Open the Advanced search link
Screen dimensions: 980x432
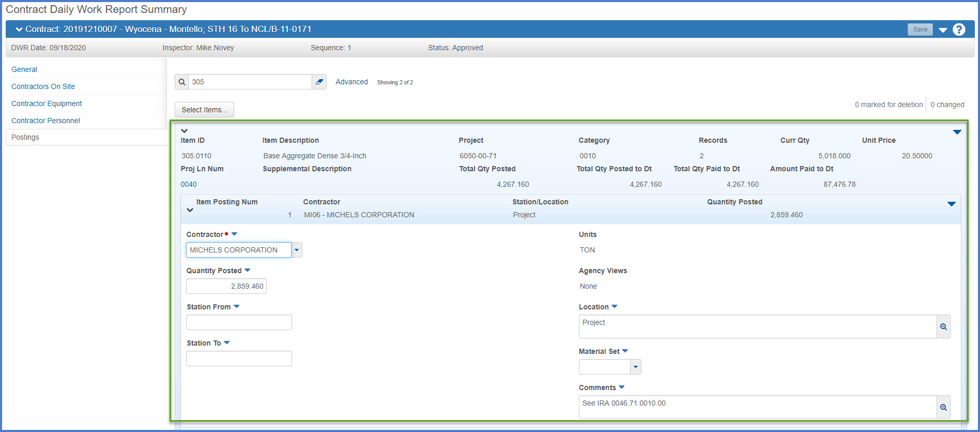tap(351, 82)
